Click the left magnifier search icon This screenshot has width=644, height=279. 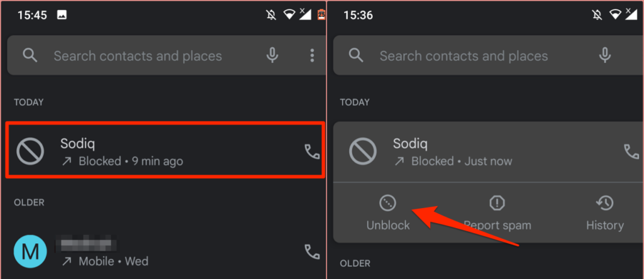30,55
